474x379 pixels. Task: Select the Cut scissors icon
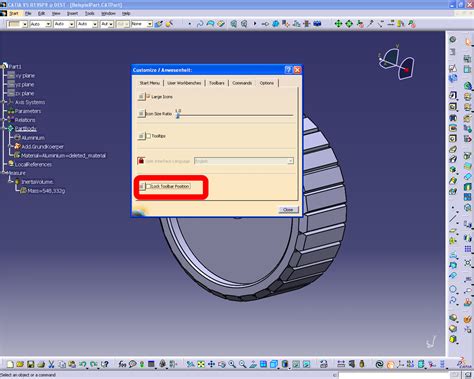[x=51, y=364]
